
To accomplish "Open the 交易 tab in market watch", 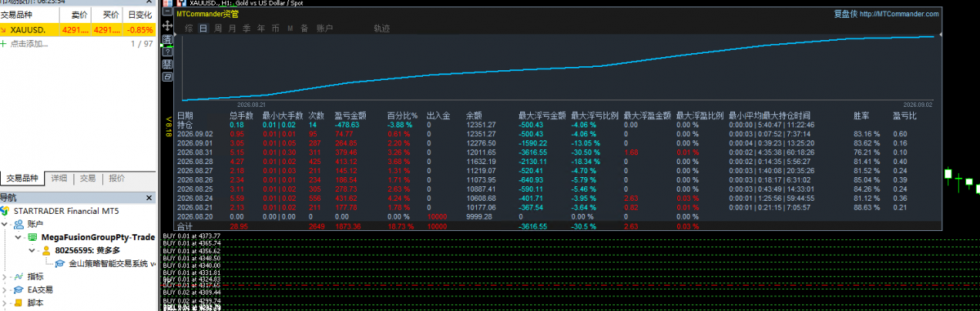I will (x=87, y=178).
